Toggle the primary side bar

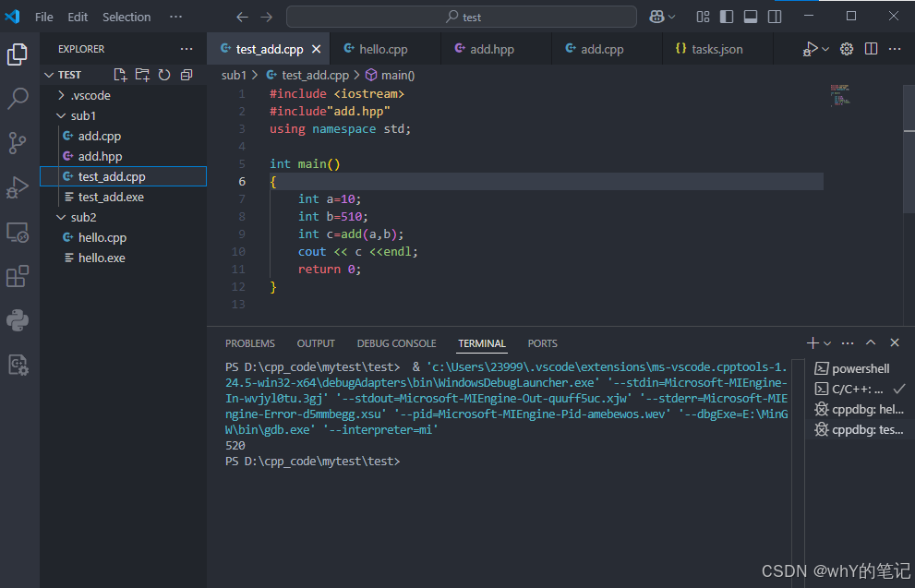pyautogui.click(x=727, y=17)
